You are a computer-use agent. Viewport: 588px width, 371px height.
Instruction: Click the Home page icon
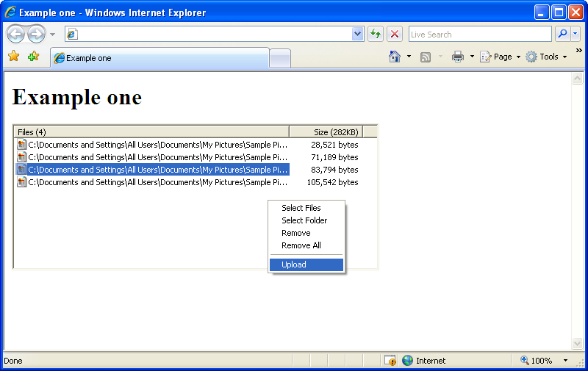click(x=395, y=57)
